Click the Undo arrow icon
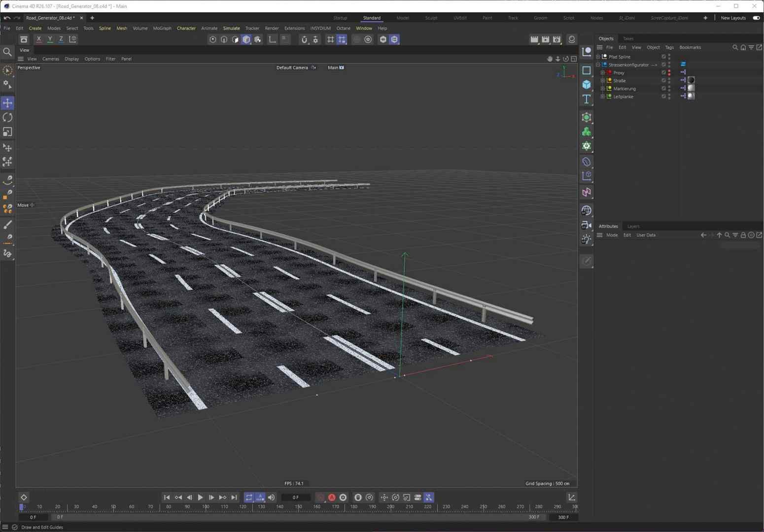This screenshot has width=764, height=532. (x=6, y=18)
